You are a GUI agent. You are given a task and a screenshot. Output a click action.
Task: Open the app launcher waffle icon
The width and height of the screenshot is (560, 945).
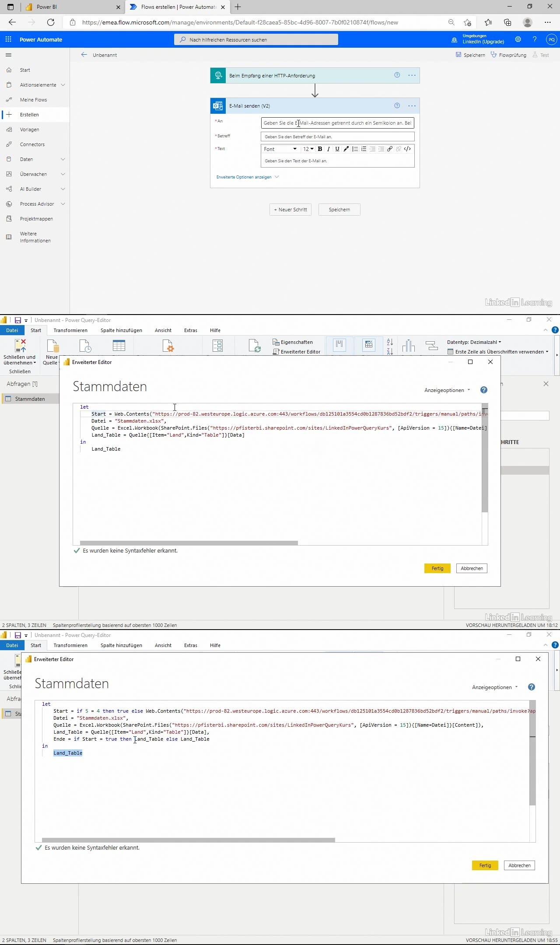click(x=8, y=39)
